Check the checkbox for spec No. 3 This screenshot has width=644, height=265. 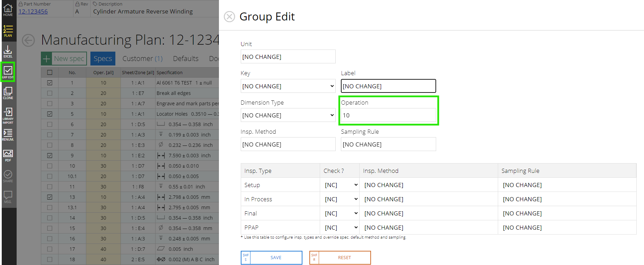coord(50,104)
